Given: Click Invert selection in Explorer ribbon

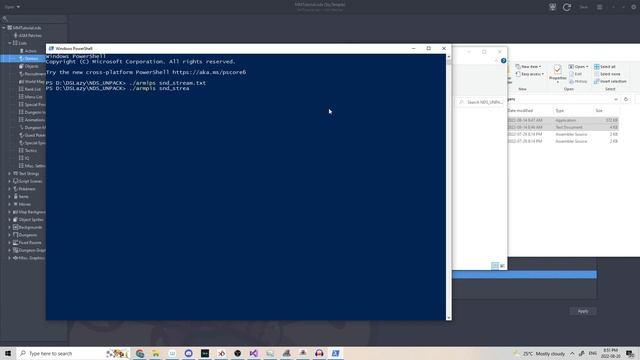Looking at the screenshot, I should coord(610,81).
